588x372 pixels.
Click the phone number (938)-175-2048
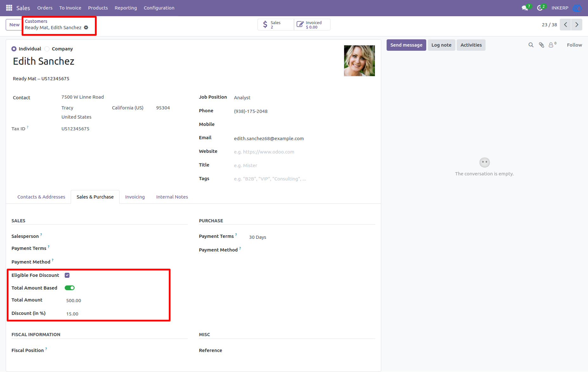tap(251, 111)
